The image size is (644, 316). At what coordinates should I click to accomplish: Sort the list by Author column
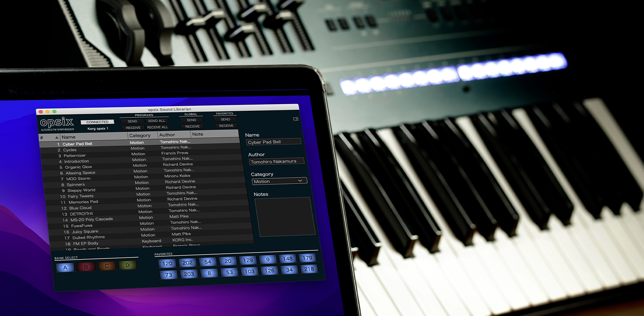coord(174,135)
